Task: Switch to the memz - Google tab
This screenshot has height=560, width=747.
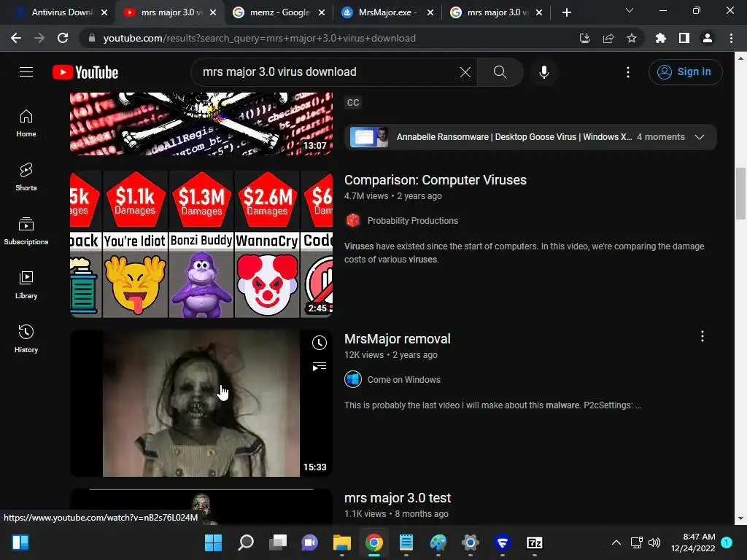Action: 279,12
